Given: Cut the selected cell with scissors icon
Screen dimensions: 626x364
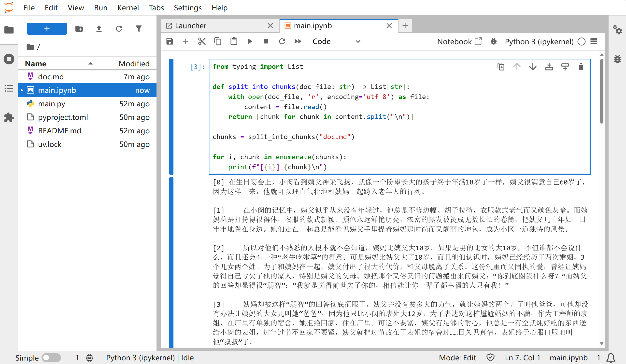Looking at the screenshot, I should point(202,41).
